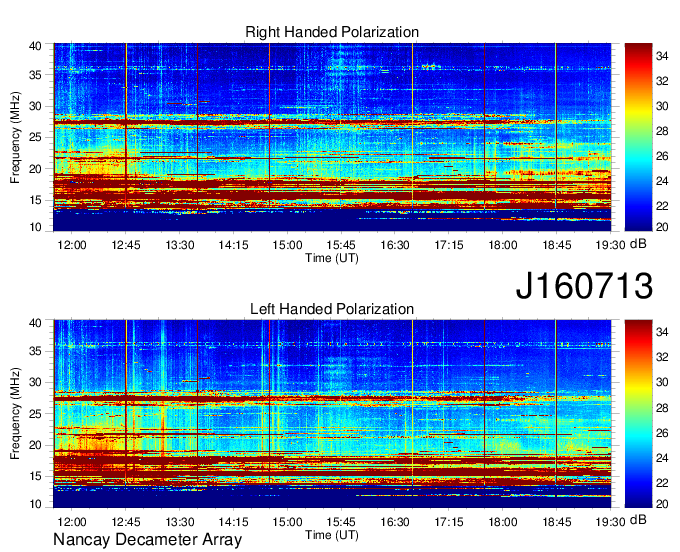Click the 12:45 time tick on Right Handed plot
680x552 pixels.
click(x=126, y=245)
